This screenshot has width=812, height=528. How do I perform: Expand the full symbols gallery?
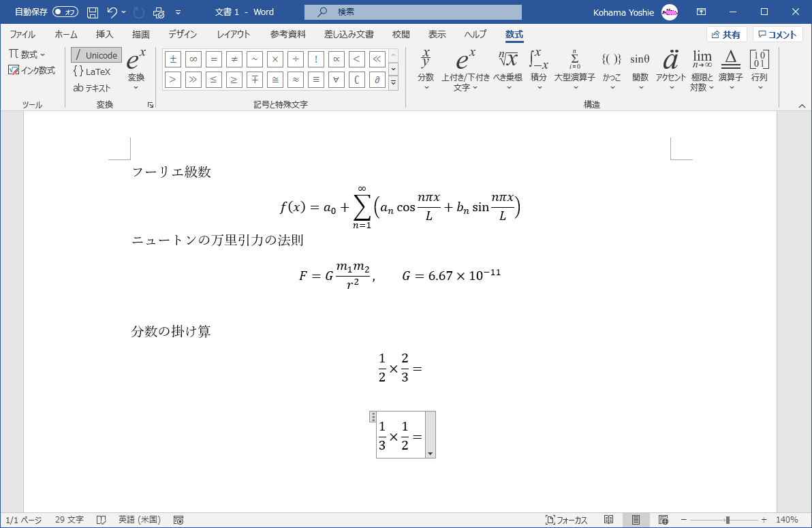394,82
